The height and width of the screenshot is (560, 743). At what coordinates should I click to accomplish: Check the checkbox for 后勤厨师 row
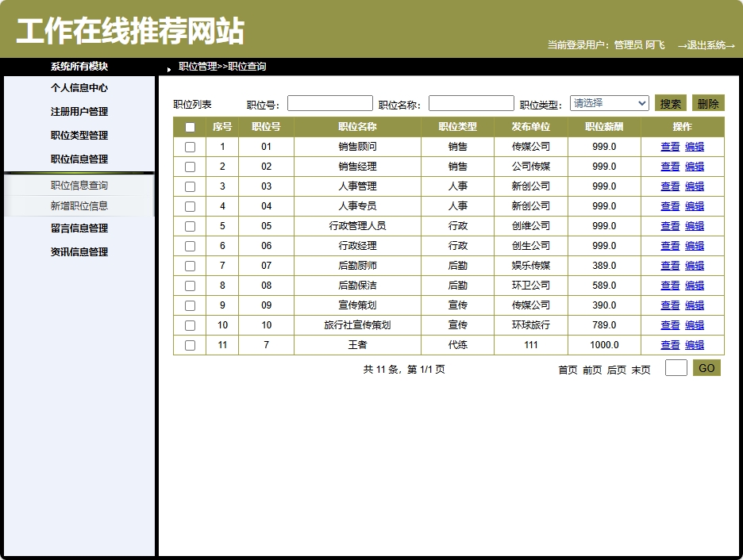click(x=190, y=265)
